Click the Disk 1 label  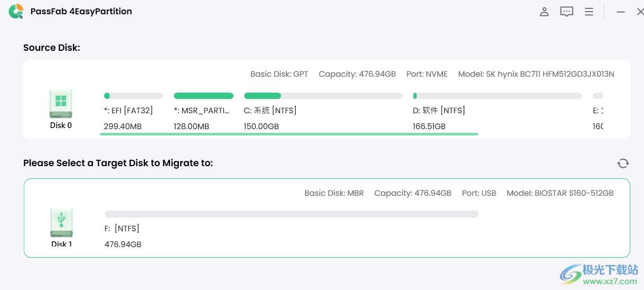(x=61, y=244)
